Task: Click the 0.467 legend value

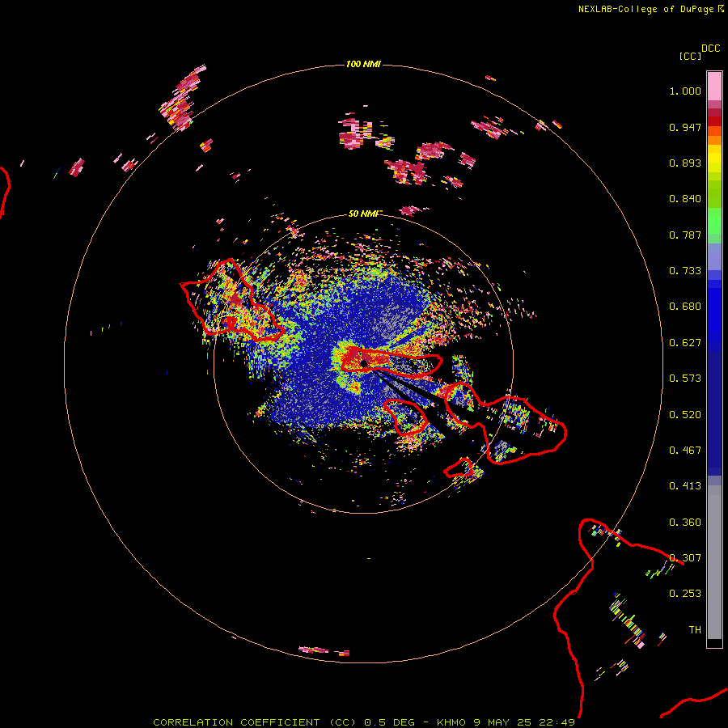Action: (685, 450)
